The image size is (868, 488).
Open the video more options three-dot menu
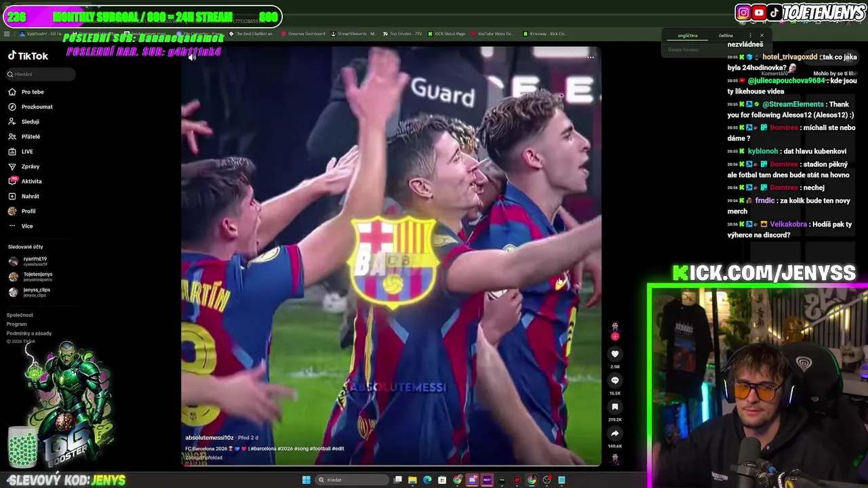pos(590,57)
